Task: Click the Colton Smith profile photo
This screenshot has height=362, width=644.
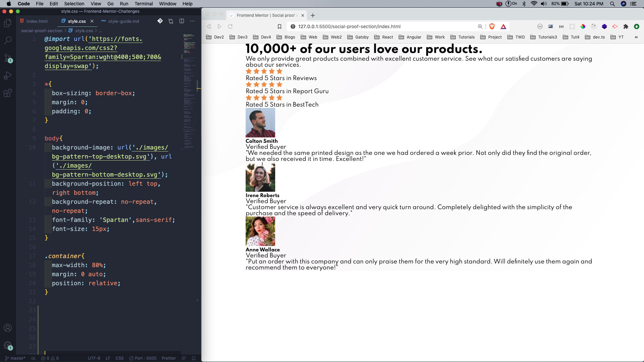Action: [260, 123]
